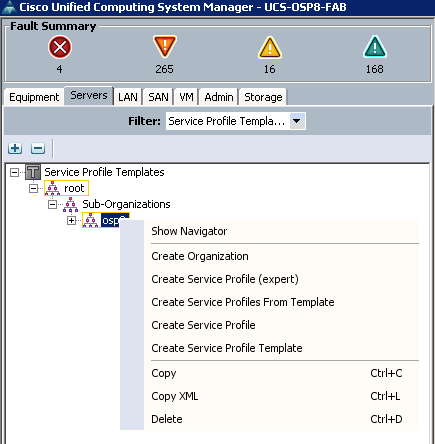
Task: Click the Expand All plus toolbar icon
Action: click(x=15, y=148)
